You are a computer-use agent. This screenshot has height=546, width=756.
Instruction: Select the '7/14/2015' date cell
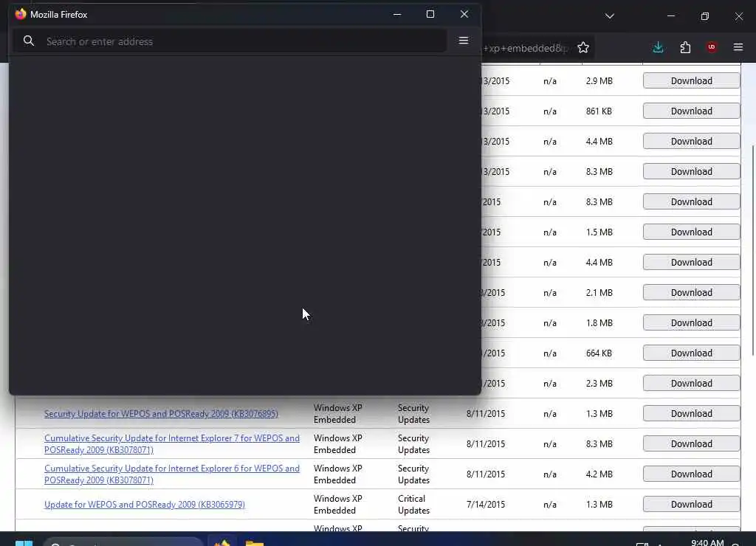(x=486, y=505)
